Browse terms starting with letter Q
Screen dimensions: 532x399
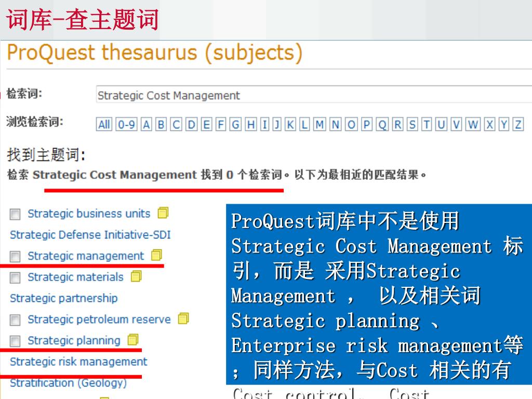[x=382, y=125]
